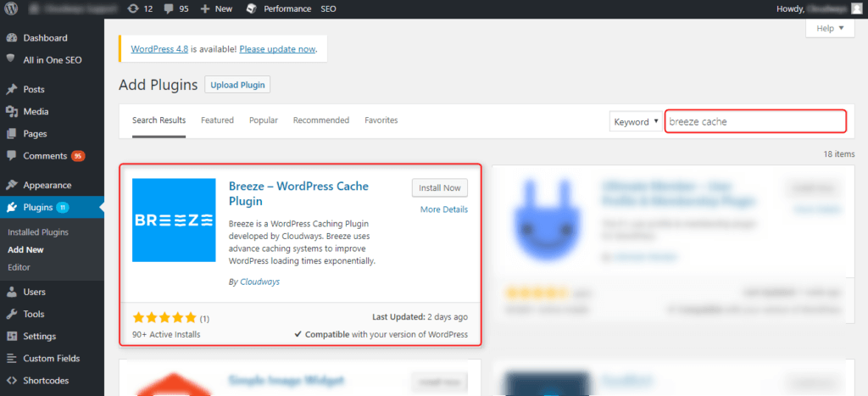This screenshot has height=396, width=868.
Task: Open Comments sidebar icon
Action: point(11,156)
